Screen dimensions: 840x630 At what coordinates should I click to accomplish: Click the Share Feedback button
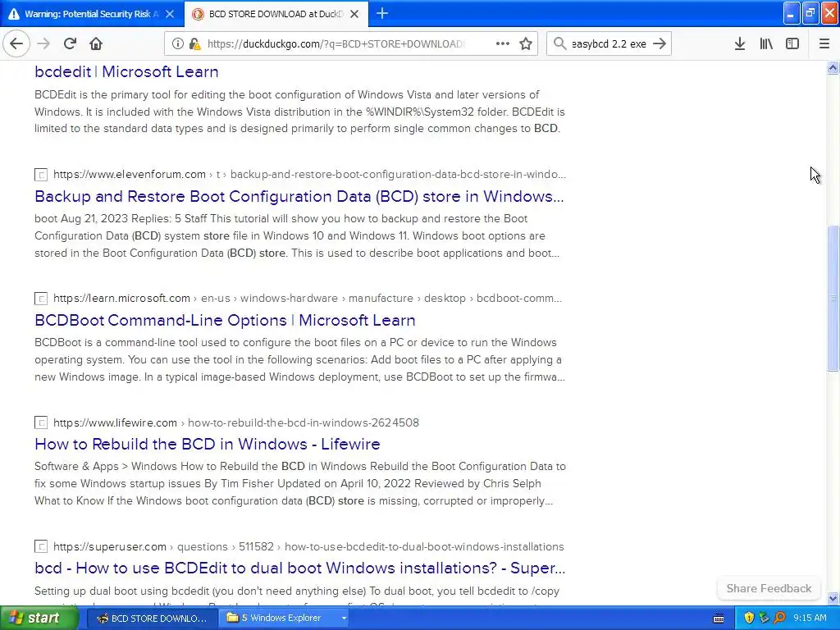coord(769,588)
